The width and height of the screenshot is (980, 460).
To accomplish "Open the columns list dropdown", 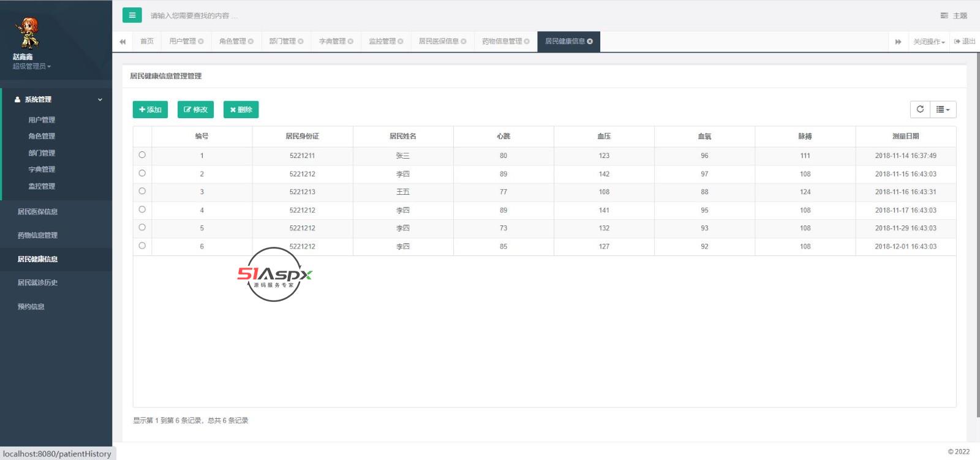I will (943, 110).
